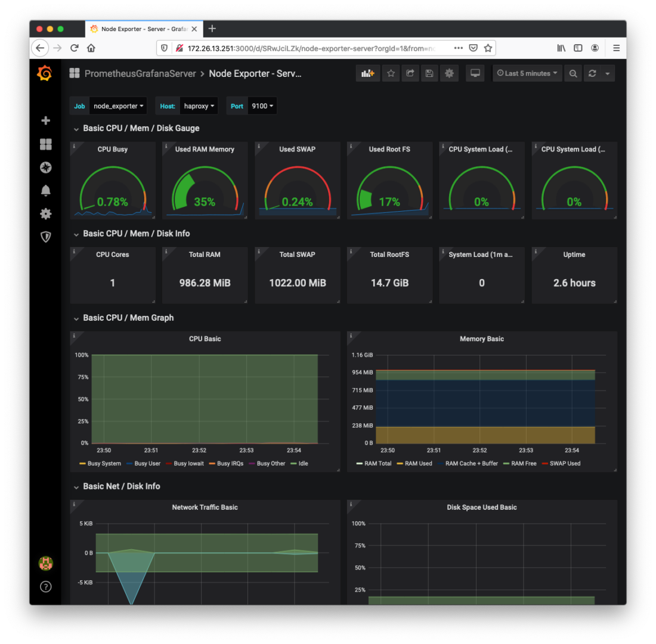Enable TV mode with the monitor icon
This screenshot has height=644, width=656.
(x=475, y=73)
